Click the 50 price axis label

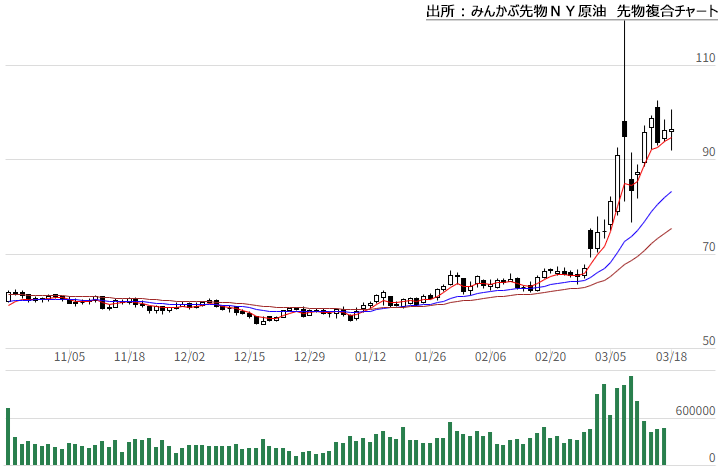coord(707,342)
